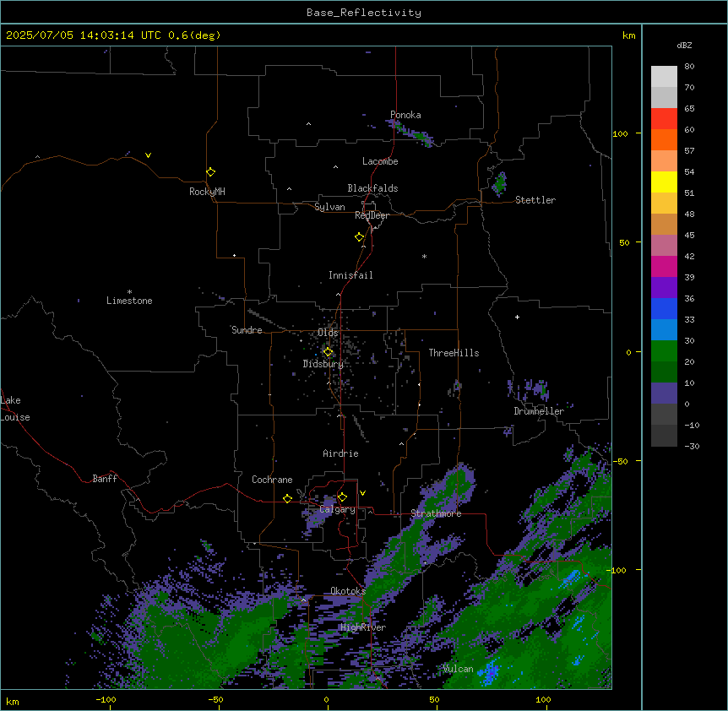Click the Airdrie city label
Image resolution: width=728 pixels, height=711 pixels.
click(340, 453)
